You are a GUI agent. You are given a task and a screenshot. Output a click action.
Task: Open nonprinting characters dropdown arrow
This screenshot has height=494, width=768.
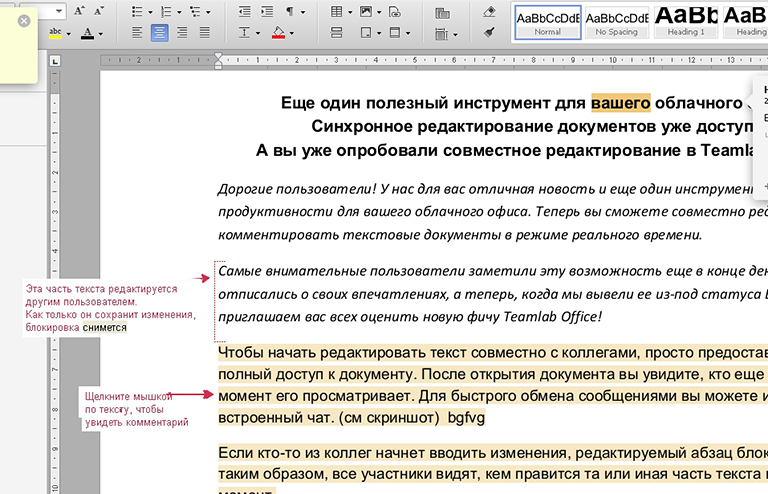(x=303, y=12)
